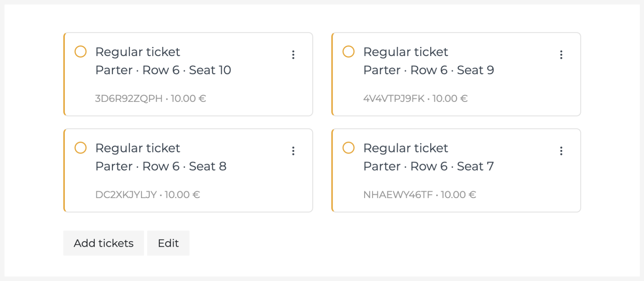This screenshot has width=644, height=281.
Task: Open the options menu for the Seat 7 ticket
Action: [x=561, y=151]
